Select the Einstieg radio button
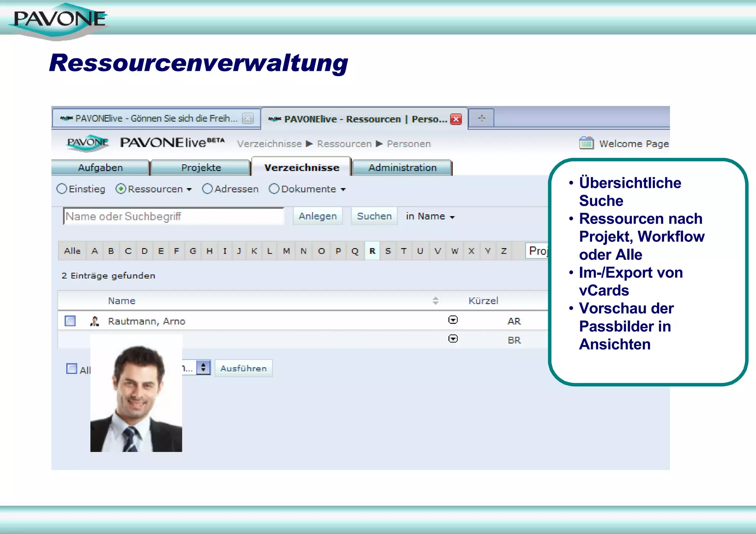 62,189
